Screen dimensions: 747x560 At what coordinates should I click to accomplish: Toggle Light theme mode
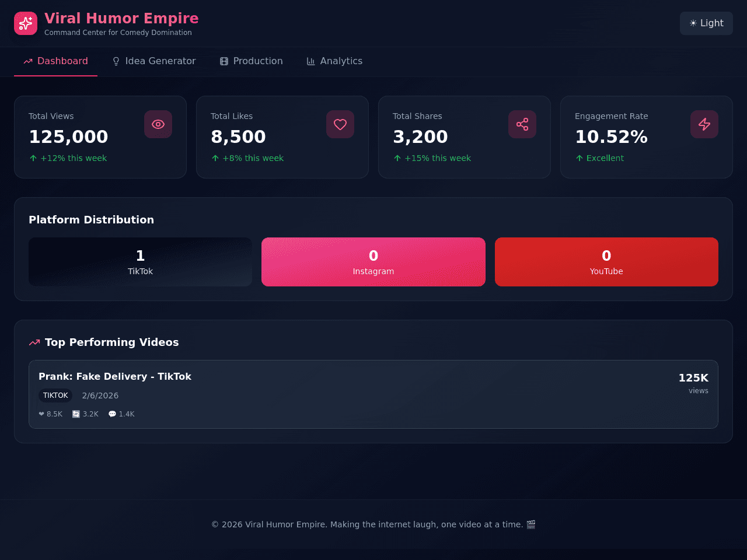(706, 23)
